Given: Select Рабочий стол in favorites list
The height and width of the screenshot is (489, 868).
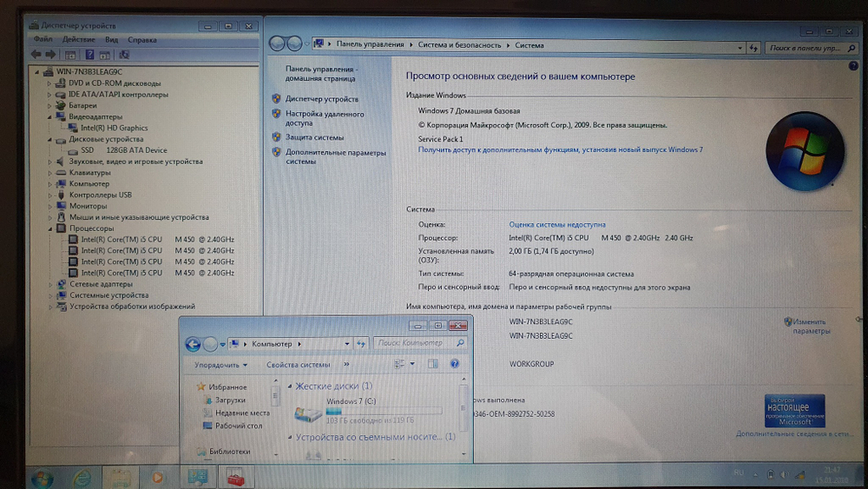Looking at the screenshot, I should point(239,426).
